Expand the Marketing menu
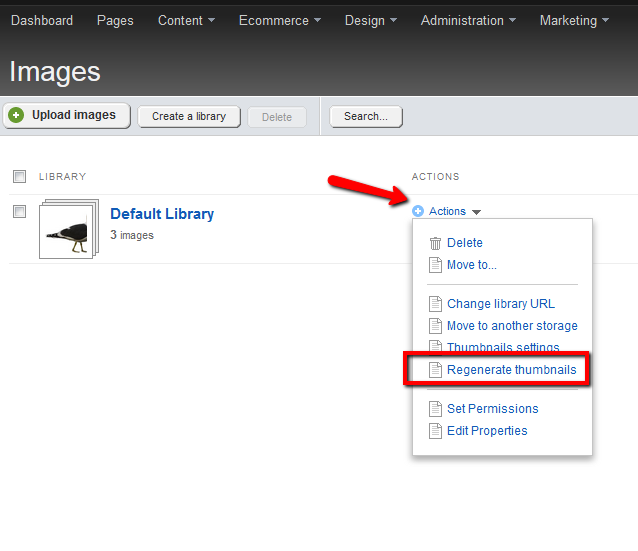This screenshot has height=551, width=638. click(x=575, y=20)
